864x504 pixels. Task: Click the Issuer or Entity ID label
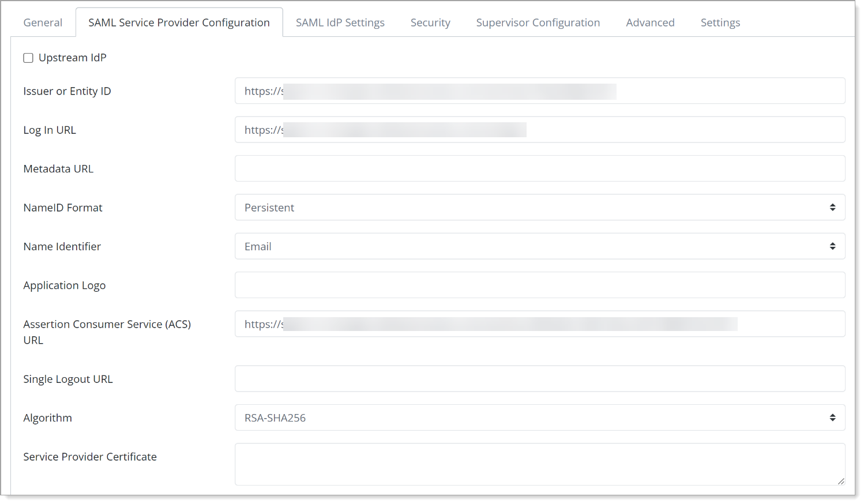pyautogui.click(x=67, y=91)
